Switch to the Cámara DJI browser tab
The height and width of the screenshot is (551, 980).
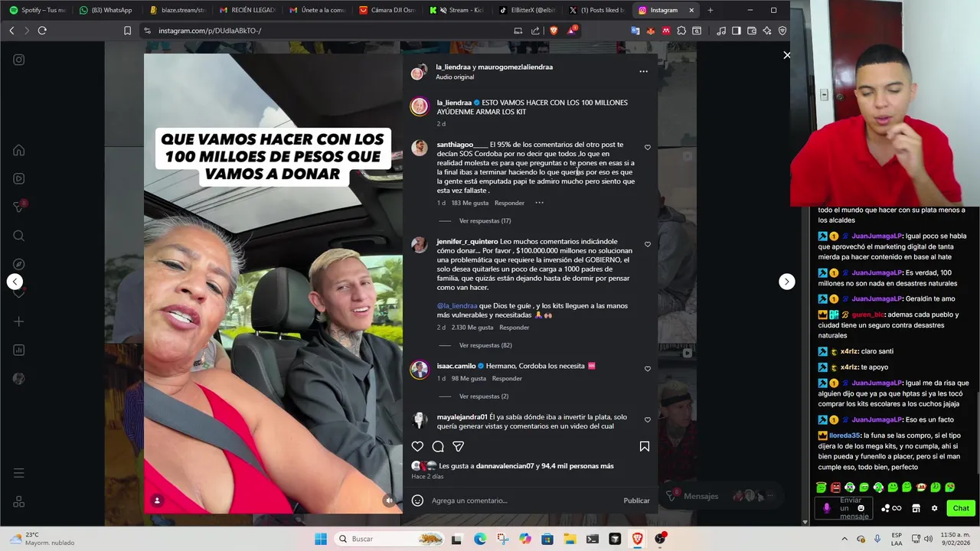point(387,10)
